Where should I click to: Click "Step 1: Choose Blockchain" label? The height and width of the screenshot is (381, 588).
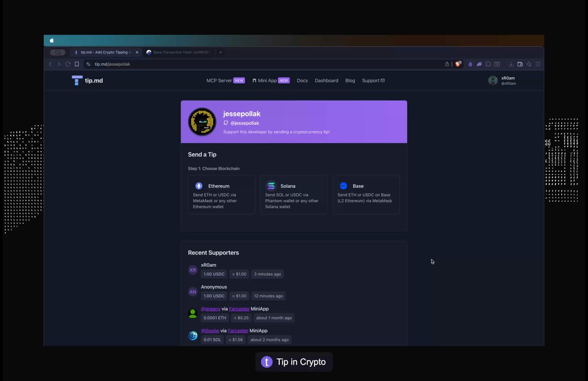pos(214,169)
